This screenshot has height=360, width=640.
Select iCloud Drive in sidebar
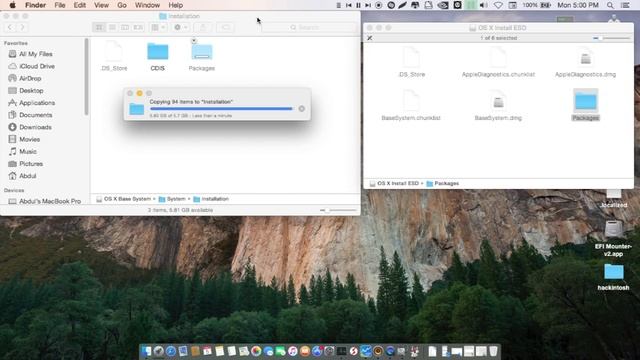point(37,66)
